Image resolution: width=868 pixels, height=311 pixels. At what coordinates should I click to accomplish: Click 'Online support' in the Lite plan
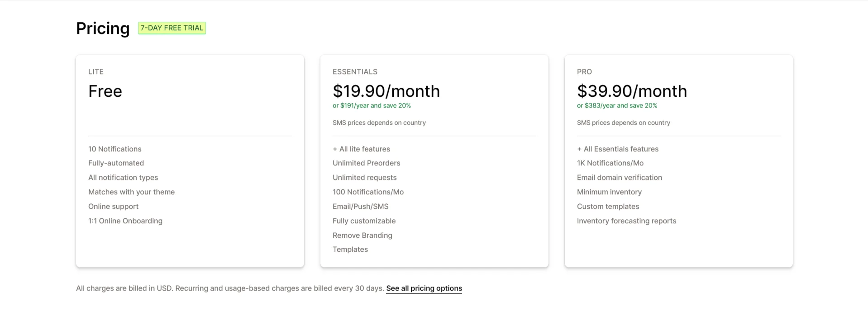[114, 207]
